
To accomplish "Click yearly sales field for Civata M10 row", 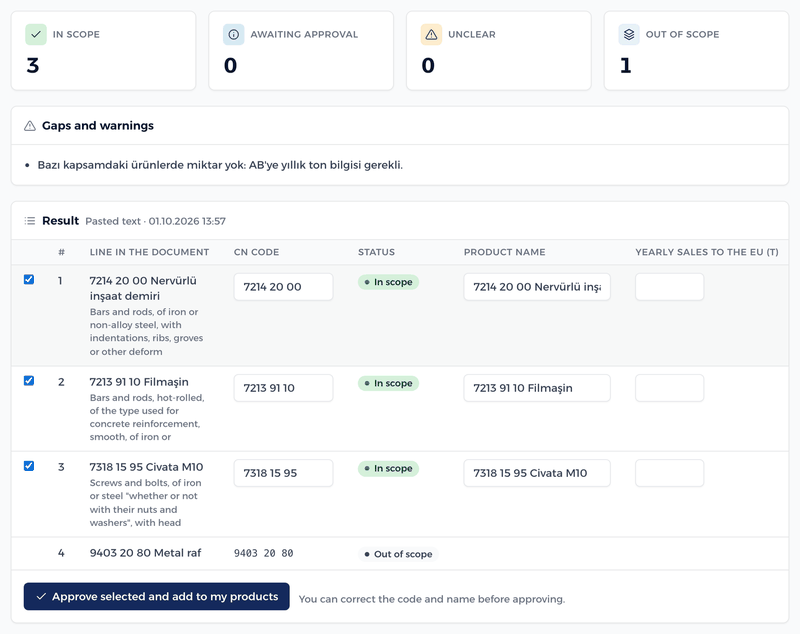I will point(669,473).
